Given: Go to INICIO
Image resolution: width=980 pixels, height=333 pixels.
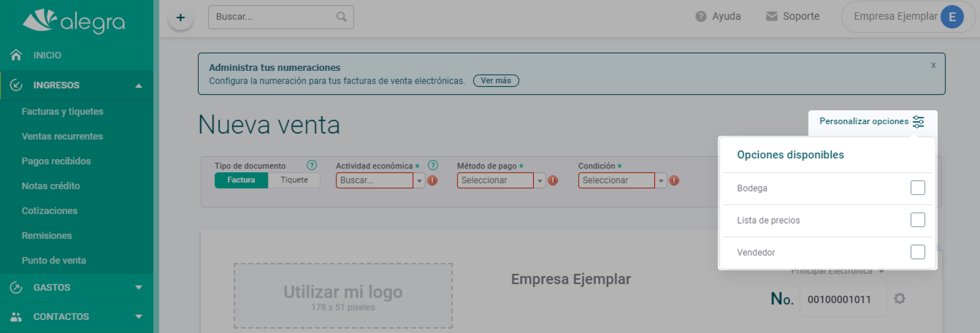Looking at the screenshot, I should point(47,55).
